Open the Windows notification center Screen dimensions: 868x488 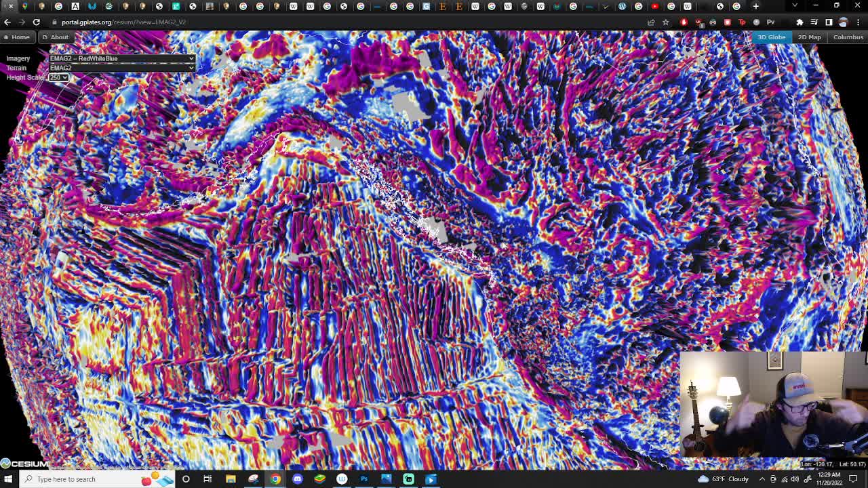(853, 479)
